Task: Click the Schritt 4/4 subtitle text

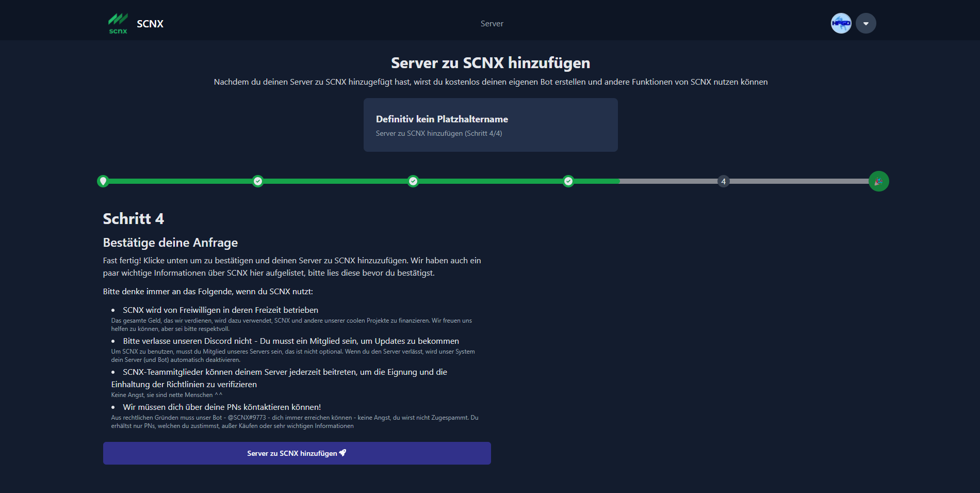Action: point(439,133)
